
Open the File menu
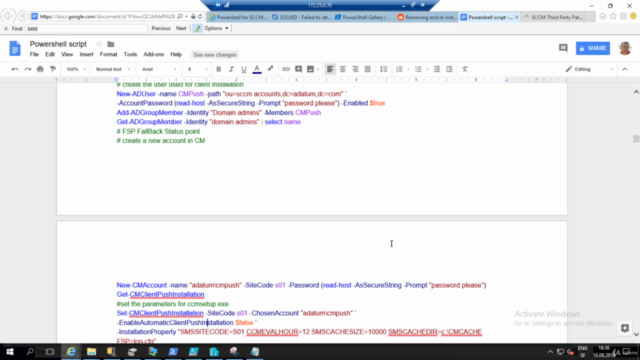[34, 54]
